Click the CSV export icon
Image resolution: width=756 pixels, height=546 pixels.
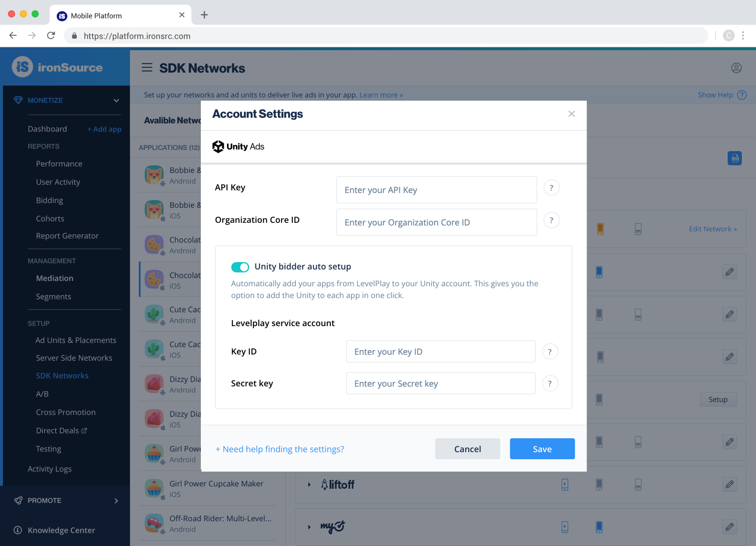(x=735, y=158)
